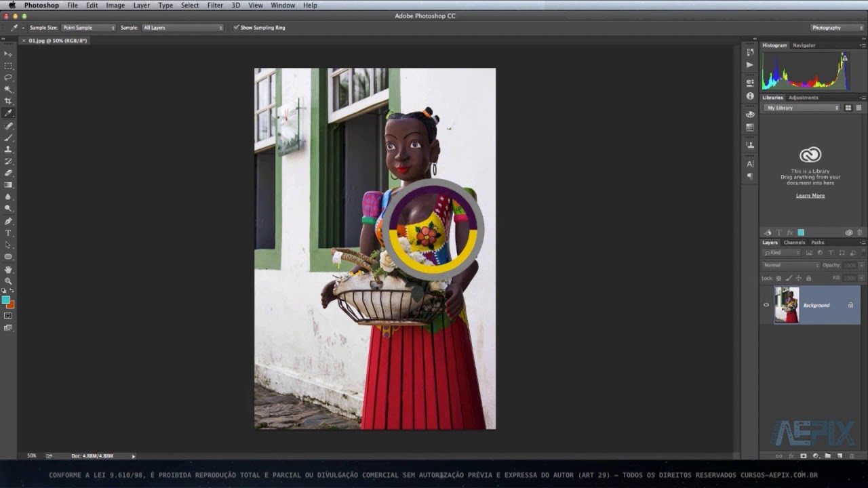This screenshot has height=488, width=868.
Task: Open the My Library dropdown
Action: pos(802,108)
